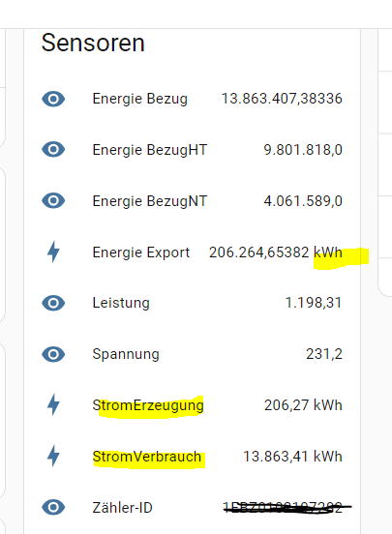Viewport: 392px width, 534px height.
Task: Click the eye icon beside Energie Bezug
Action: pyautogui.click(x=53, y=99)
